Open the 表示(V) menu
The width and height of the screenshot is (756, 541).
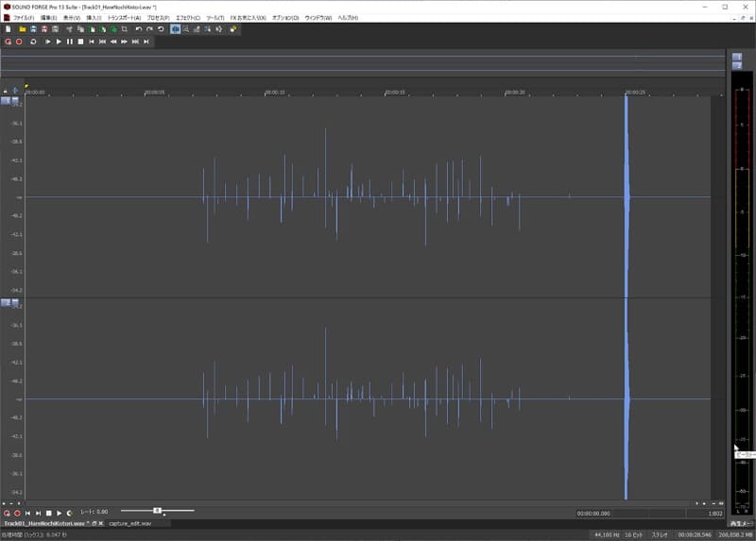pyautogui.click(x=72, y=18)
